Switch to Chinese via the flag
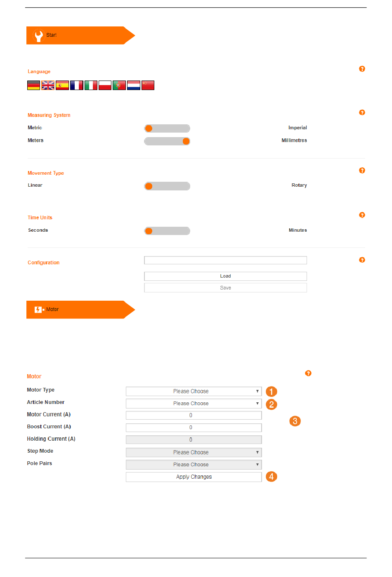 148,85
